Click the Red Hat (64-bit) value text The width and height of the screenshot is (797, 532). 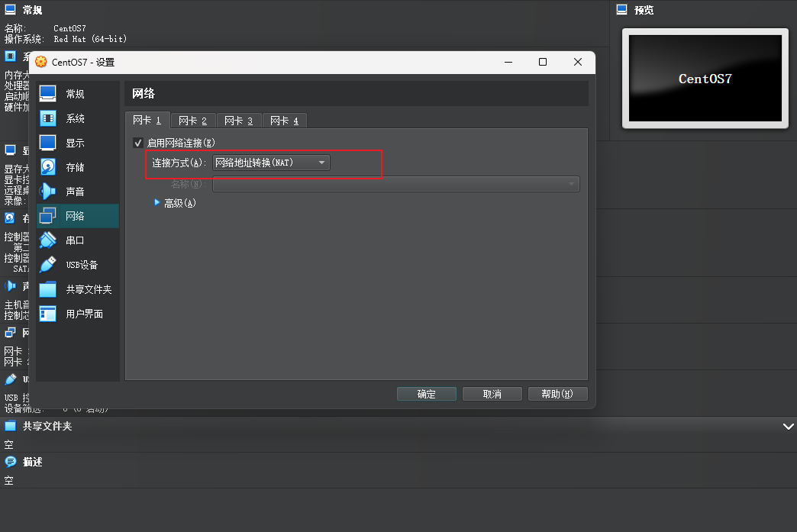click(x=90, y=39)
